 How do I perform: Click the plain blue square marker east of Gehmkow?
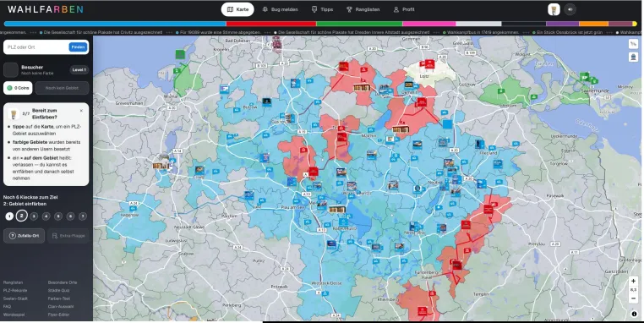click(x=447, y=124)
